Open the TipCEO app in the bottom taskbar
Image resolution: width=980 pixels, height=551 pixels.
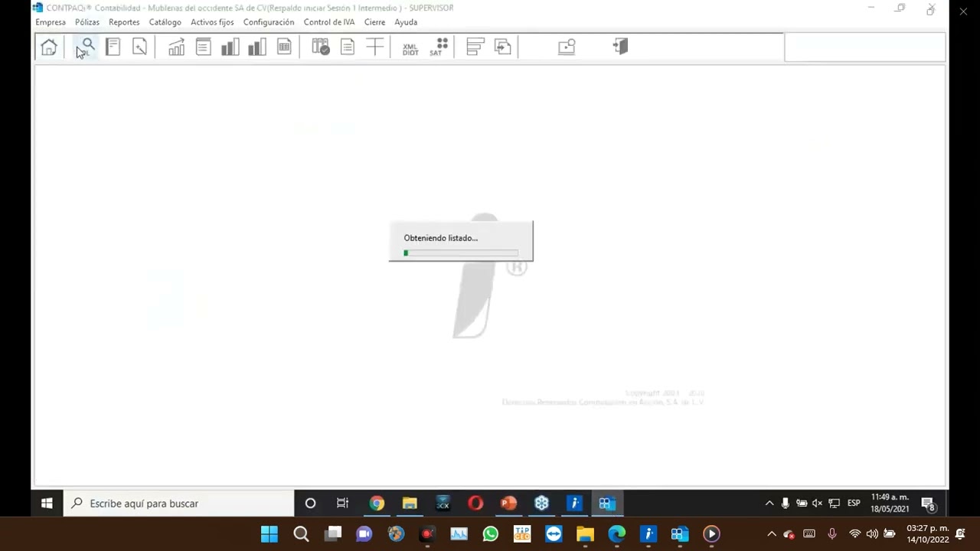pos(522,534)
